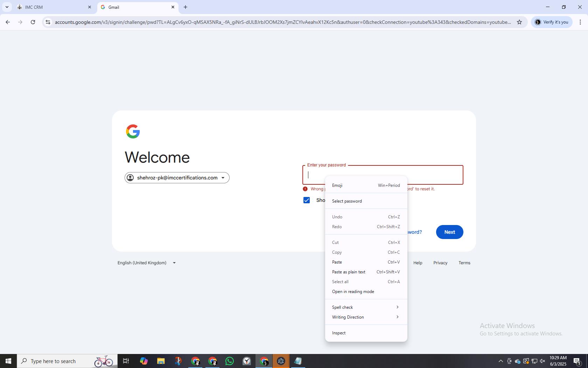Choose Emoji from the context menu

366,185
